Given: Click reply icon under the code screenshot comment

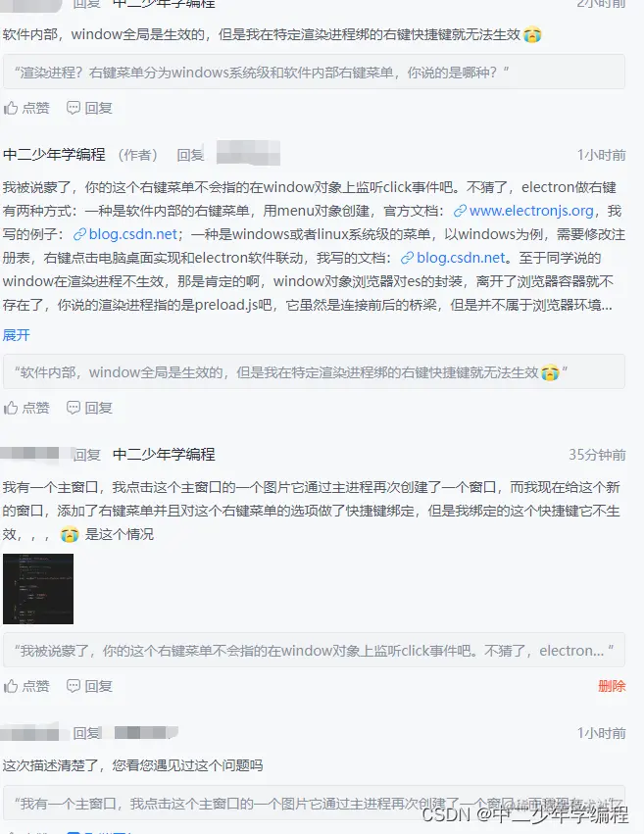Looking at the screenshot, I should point(74,686).
